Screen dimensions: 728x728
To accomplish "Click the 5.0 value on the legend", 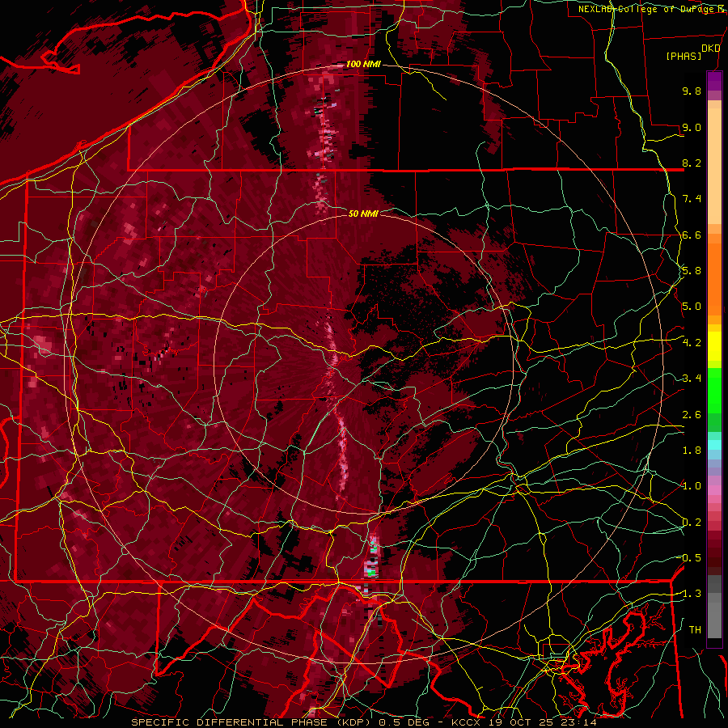I will coord(692,307).
